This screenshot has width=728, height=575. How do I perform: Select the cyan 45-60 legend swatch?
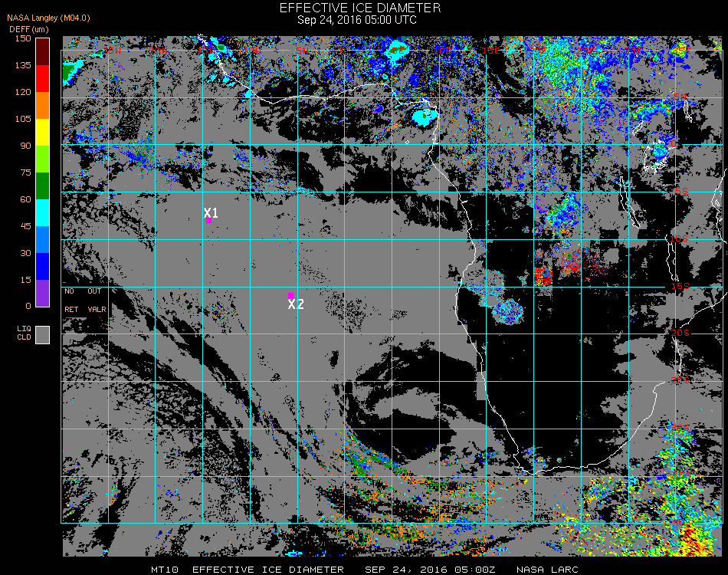[43, 212]
